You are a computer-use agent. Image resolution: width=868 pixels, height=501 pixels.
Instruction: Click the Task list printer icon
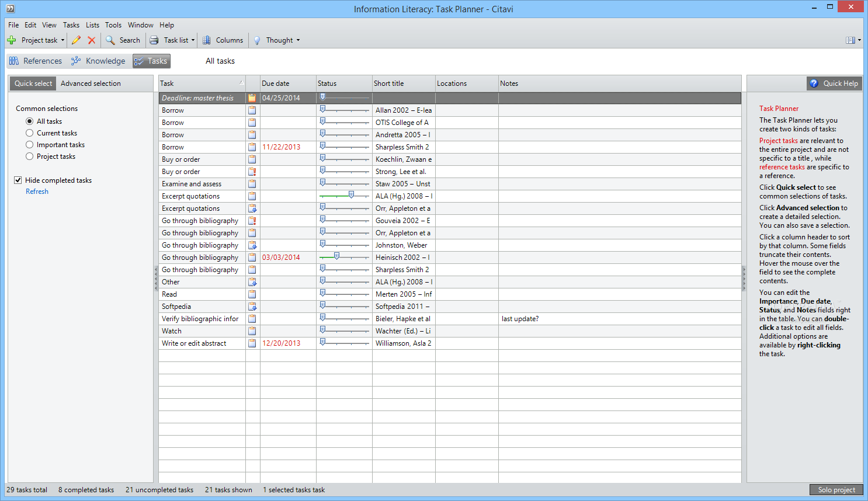point(154,40)
